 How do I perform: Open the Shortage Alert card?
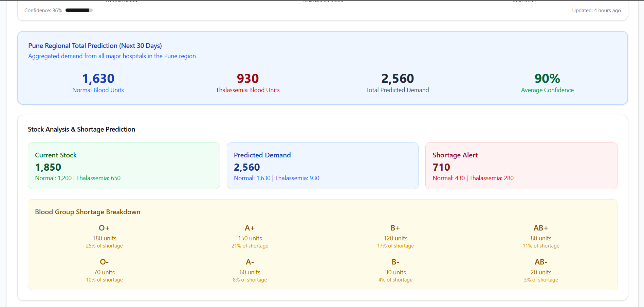(x=521, y=166)
